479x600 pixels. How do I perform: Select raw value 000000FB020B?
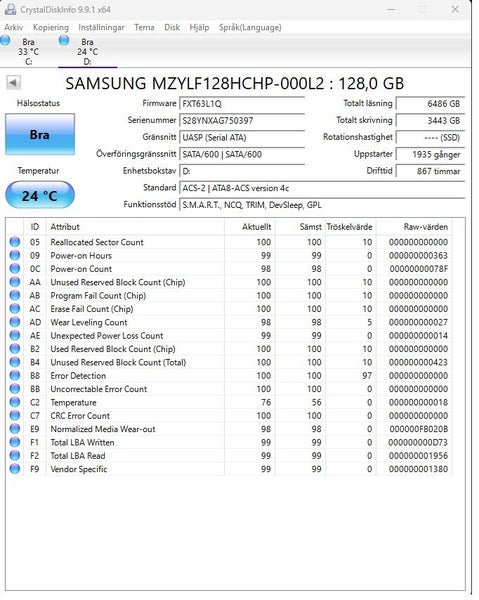(419, 429)
